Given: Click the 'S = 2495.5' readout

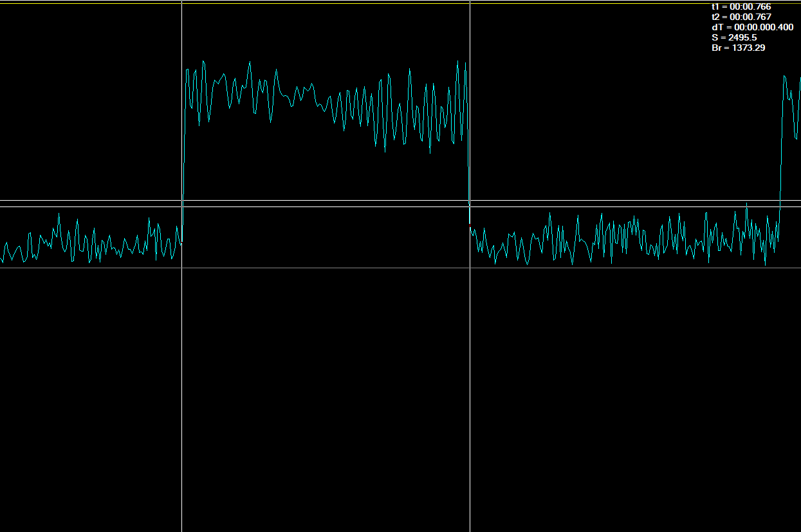Looking at the screenshot, I should (734, 37).
